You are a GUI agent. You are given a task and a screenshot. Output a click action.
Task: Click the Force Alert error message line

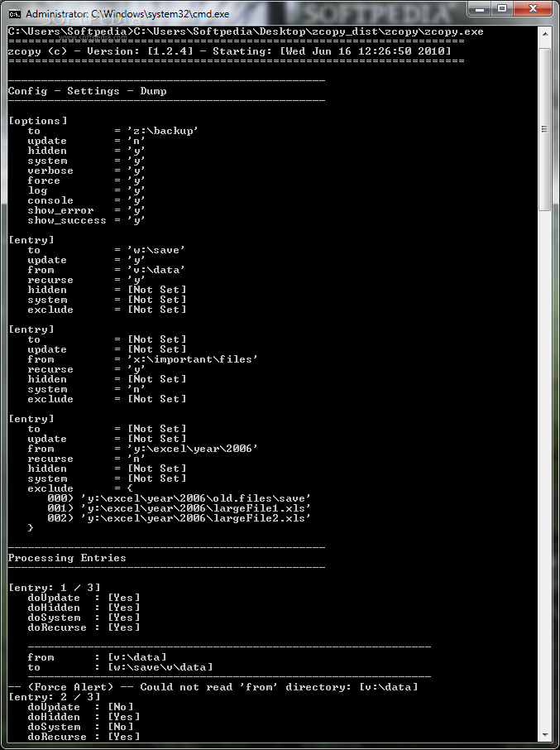213,687
